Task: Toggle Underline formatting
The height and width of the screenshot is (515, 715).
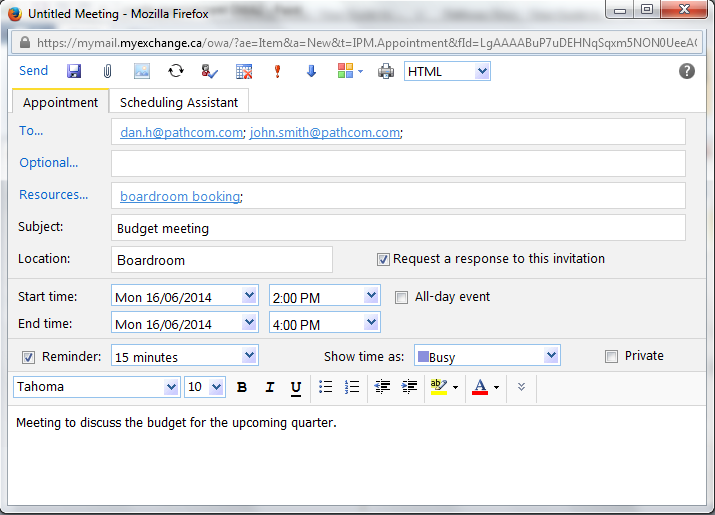Action: [295, 388]
